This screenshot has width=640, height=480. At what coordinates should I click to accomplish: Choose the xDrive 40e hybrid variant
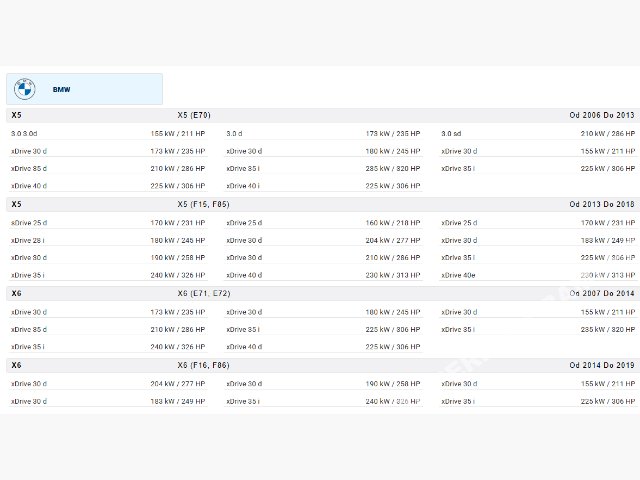[459, 276]
